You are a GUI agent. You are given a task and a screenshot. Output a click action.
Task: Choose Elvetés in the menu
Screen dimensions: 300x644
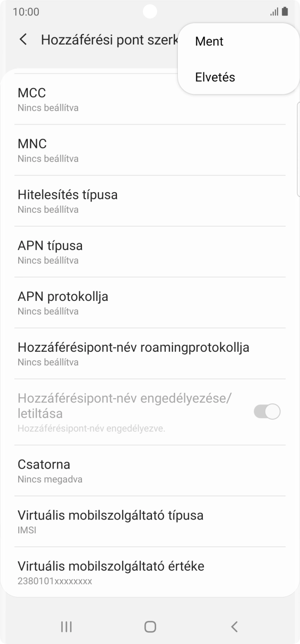[214, 77]
